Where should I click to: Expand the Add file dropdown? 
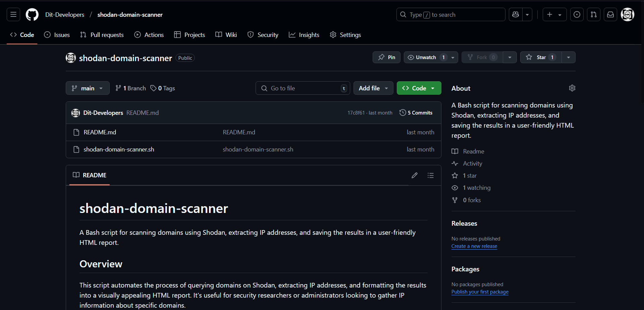tap(373, 88)
